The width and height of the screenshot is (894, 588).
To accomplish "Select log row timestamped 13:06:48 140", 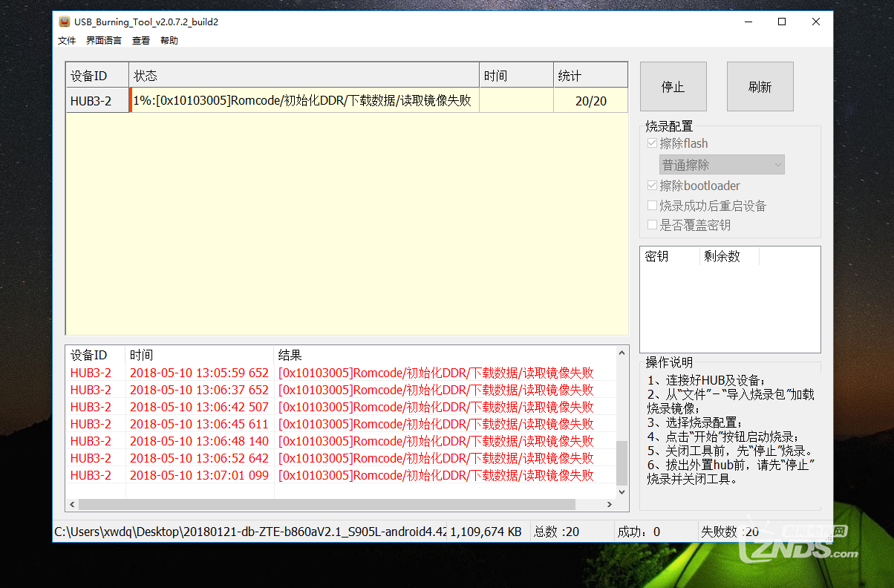I will coord(342,441).
